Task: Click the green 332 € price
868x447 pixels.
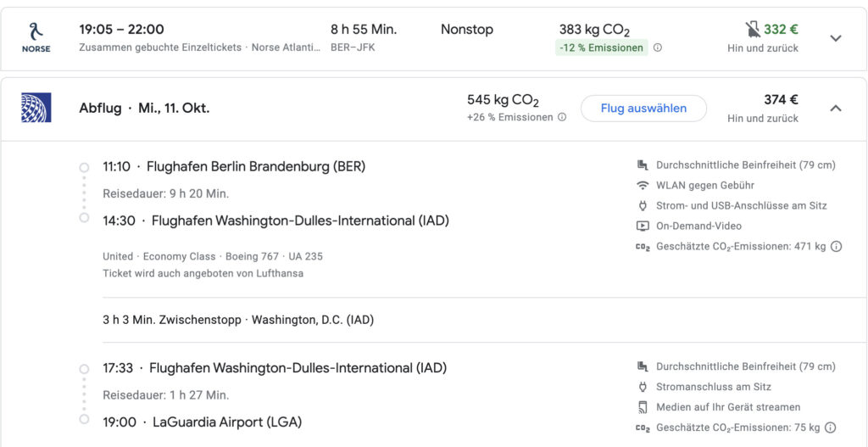Action: click(781, 30)
